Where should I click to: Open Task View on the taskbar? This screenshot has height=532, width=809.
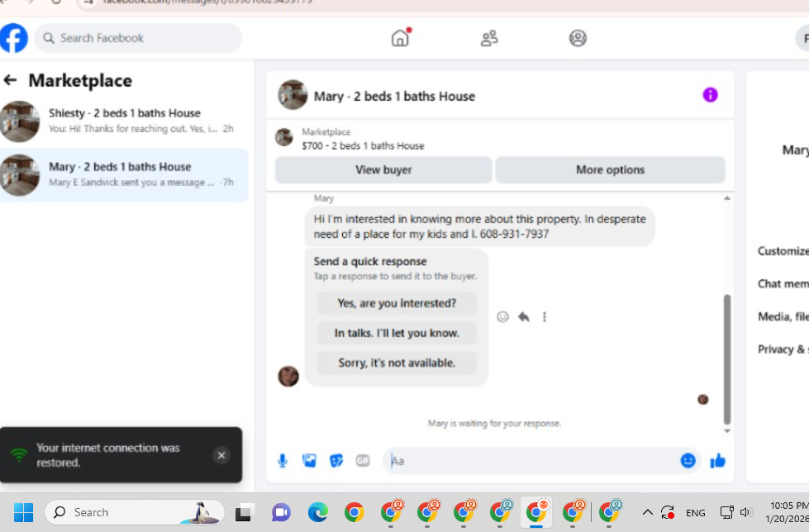[x=245, y=512]
